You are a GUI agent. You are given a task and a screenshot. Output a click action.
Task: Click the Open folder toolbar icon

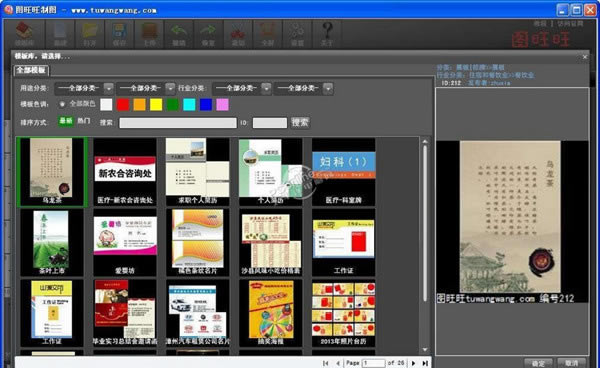click(90, 34)
